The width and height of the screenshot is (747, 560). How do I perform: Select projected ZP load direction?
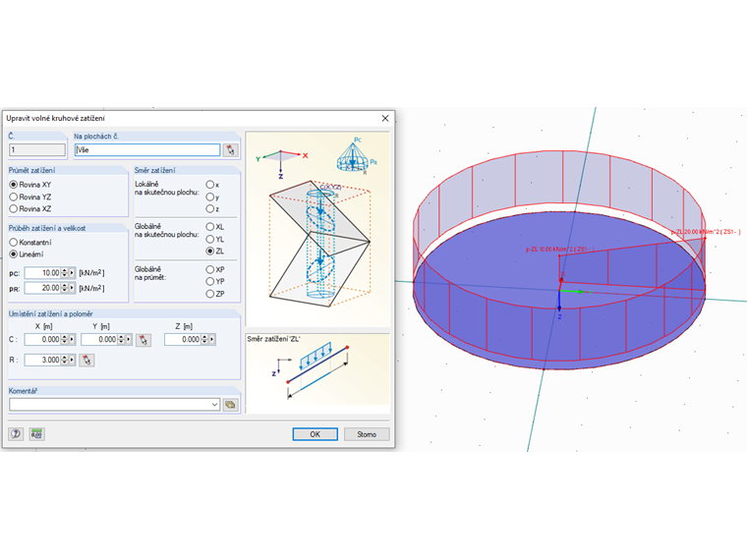coord(209,294)
